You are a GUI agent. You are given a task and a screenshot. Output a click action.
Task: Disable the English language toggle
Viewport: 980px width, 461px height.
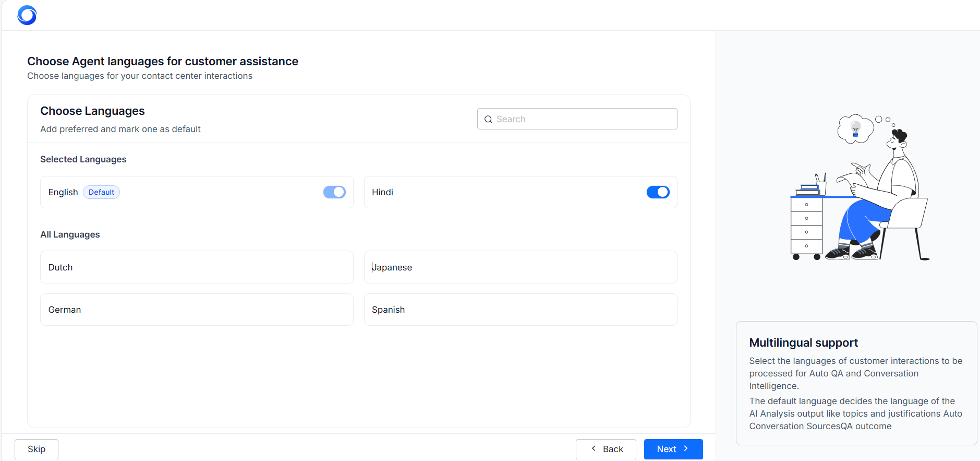coord(334,192)
